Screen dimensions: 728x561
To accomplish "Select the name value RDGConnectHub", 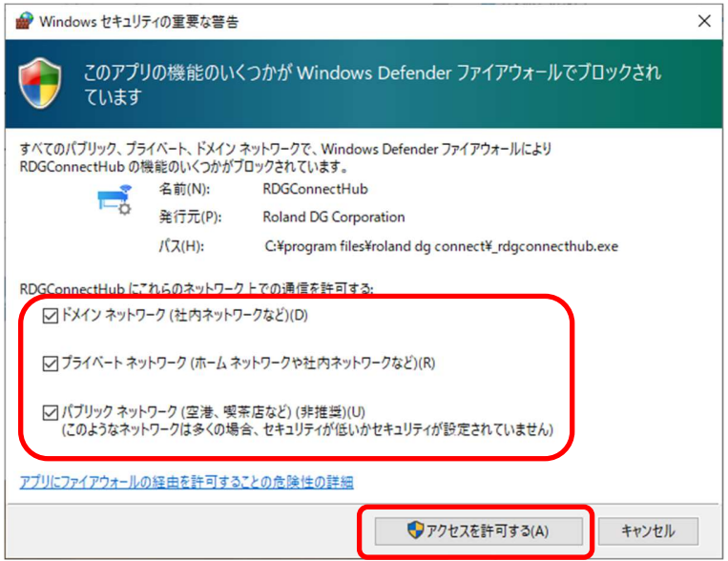I will tap(315, 189).
